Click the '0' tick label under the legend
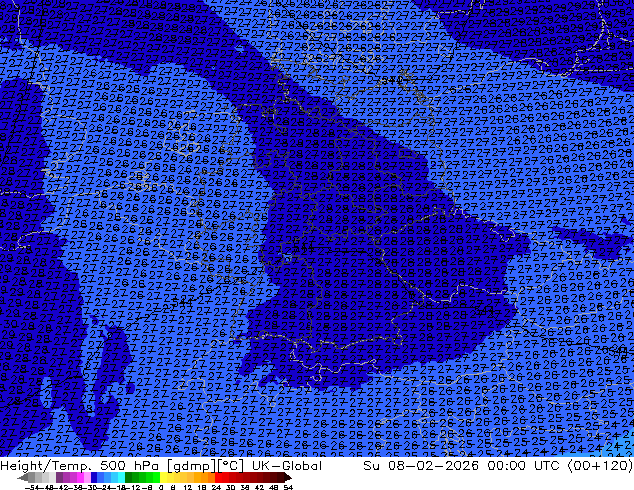This screenshot has height=490, width=634. 161,487
